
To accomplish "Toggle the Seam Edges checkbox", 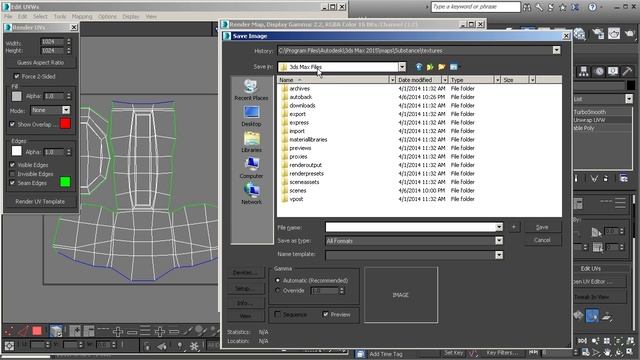I will 12,183.
